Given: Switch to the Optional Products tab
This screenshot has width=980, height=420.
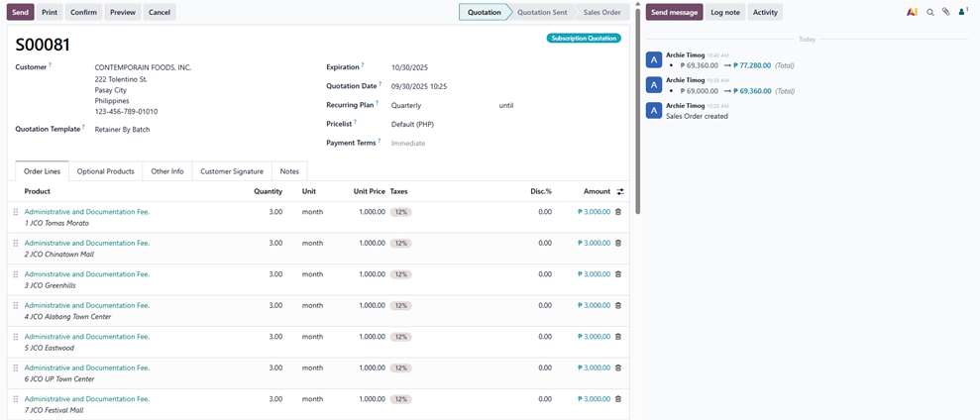Looking at the screenshot, I should (105, 171).
